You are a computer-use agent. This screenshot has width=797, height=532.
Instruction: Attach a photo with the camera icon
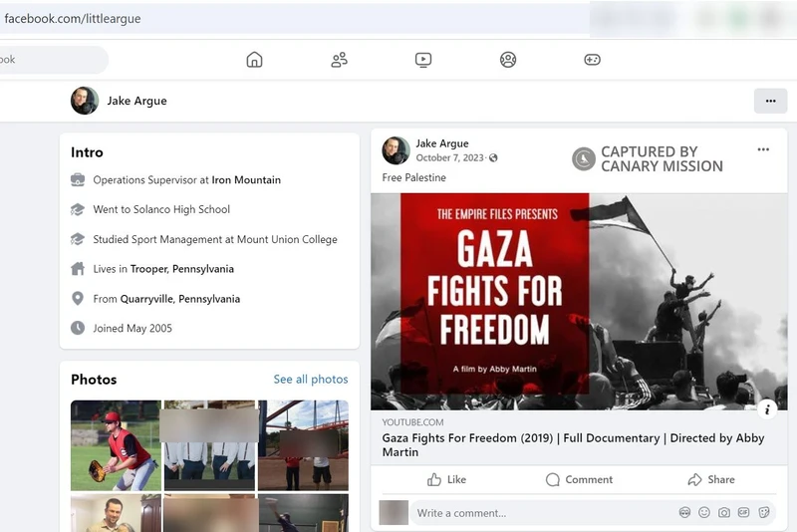click(724, 512)
